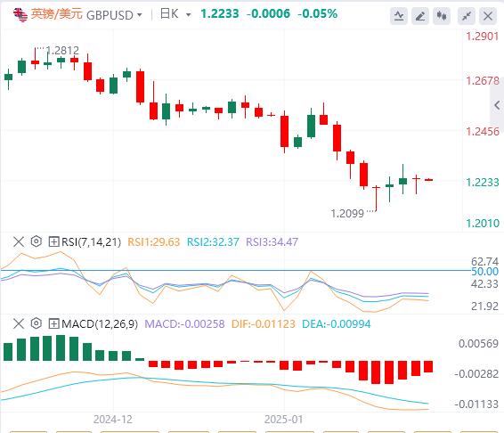
Task: Expand MACD panel with plus icon
Action: point(53,323)
